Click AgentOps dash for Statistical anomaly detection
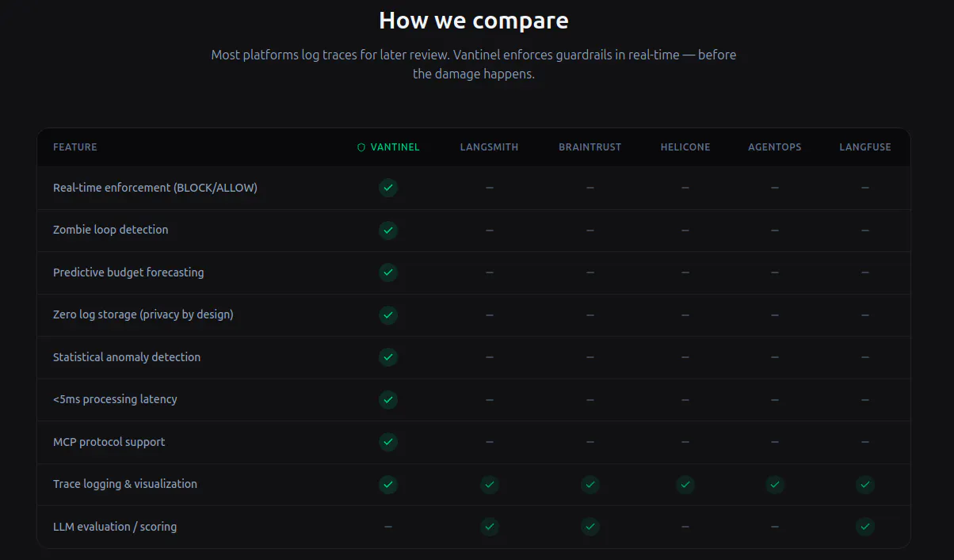 pos(775,357)
